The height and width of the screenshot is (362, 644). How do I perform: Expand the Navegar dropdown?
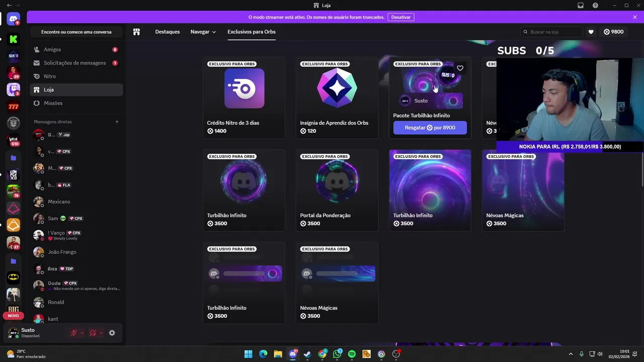point(203,32)
